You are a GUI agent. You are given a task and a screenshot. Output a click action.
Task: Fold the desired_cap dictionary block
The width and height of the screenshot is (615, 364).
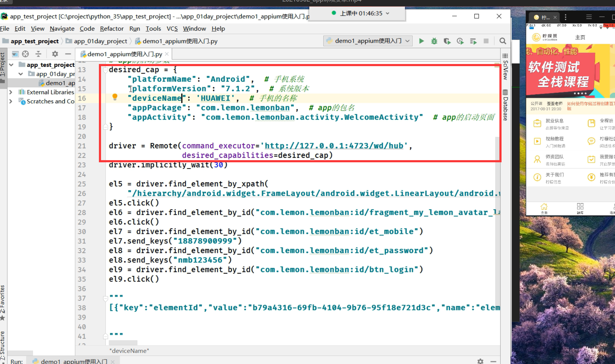pos(106,70)
